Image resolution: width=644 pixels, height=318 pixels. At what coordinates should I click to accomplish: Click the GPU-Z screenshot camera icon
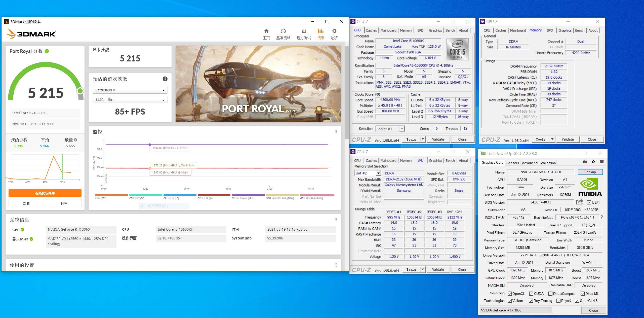585,162
